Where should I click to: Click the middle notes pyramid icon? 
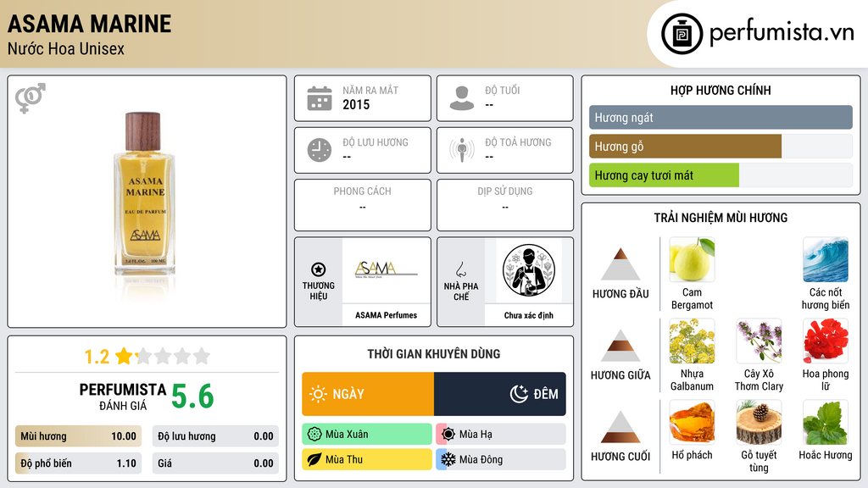pyautogui.click(x=620, y=346)
